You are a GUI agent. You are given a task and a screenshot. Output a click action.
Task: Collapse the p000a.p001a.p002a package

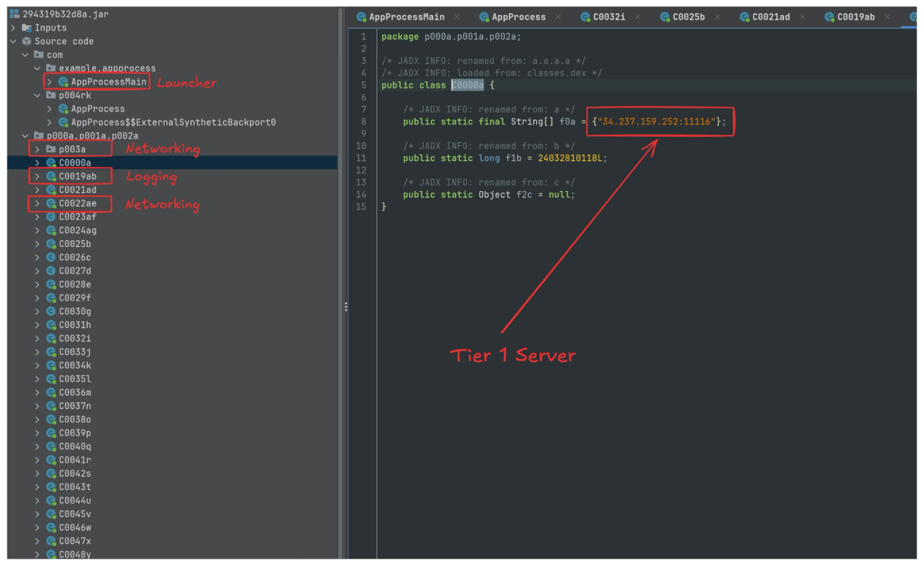click(25, 135)
